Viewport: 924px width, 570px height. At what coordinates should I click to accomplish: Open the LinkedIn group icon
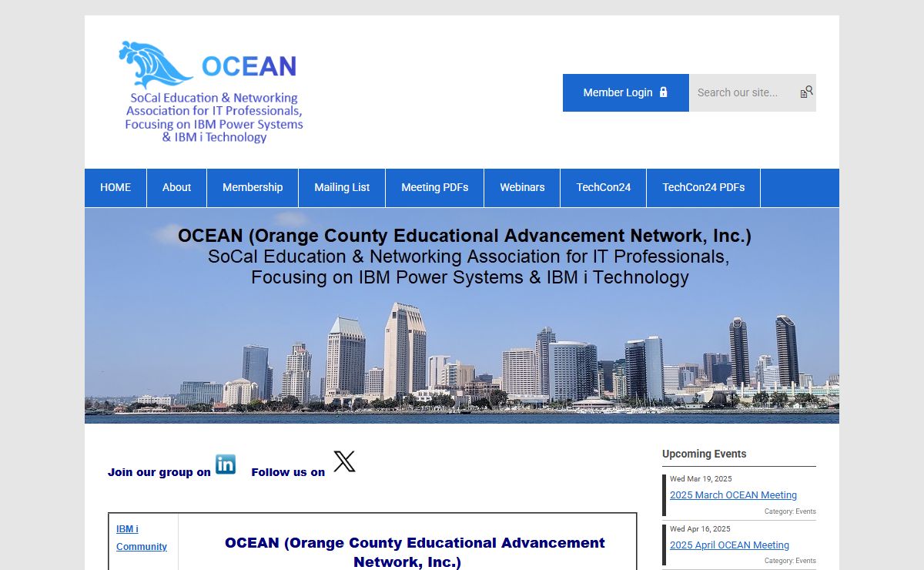(x=226, y=464)
